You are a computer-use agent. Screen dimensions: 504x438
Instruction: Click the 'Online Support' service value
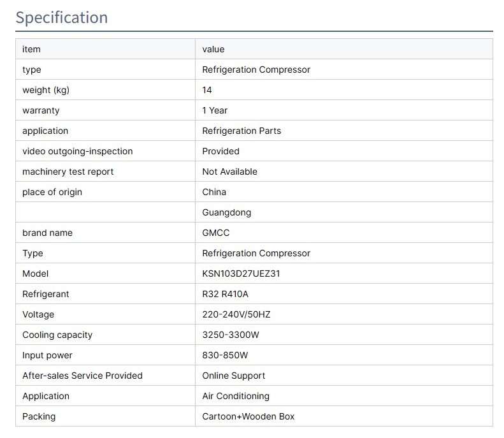coord(234,376)
